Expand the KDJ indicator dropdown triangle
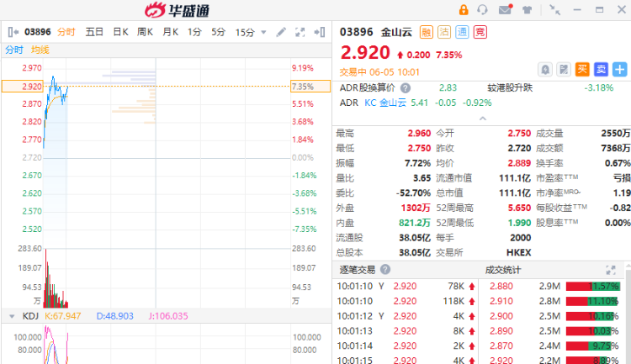This screenshot has width=631, height=364. [12, 317]
